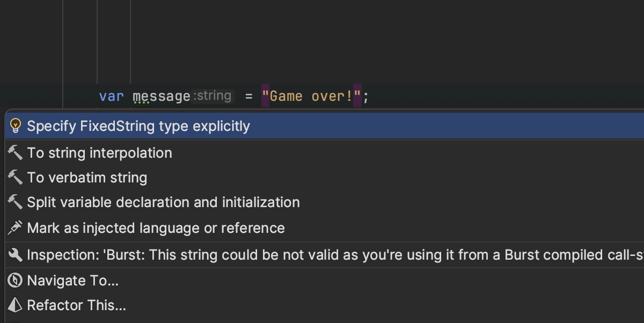Choose To verbatim string action
Viewport: 644px width, 323px height.
tap(87, 178)
